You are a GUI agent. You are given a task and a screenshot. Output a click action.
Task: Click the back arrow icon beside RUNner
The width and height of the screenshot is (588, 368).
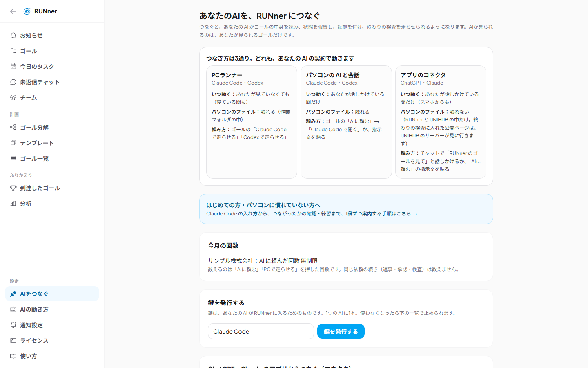[x=13, y=11]
